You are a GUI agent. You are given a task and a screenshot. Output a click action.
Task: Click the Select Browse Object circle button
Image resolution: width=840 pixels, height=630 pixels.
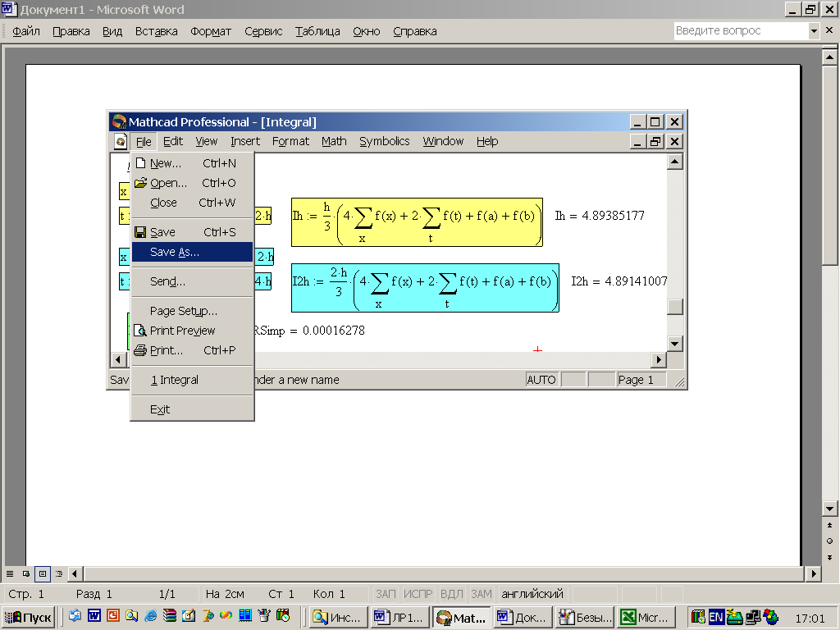[829, 541]
